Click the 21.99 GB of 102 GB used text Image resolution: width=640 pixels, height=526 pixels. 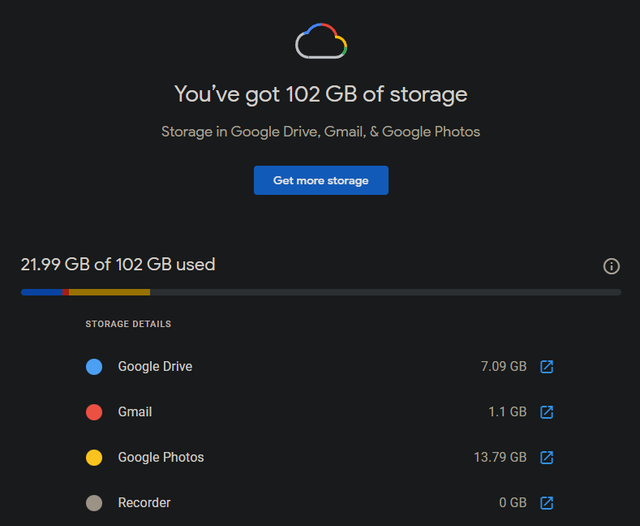[x=118, y=264]
